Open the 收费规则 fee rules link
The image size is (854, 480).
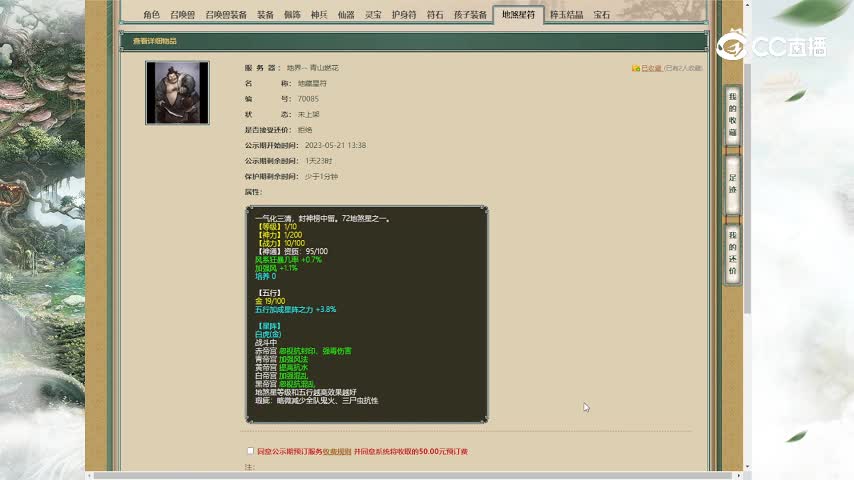click(336, 452)
